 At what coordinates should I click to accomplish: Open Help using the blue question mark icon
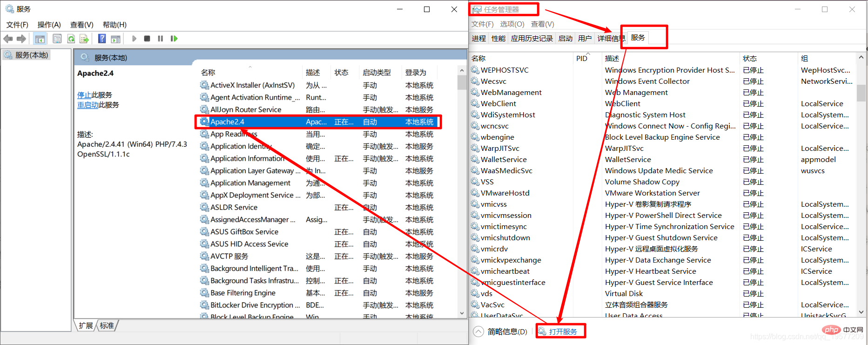pyautogui.click(x=102, y=39)
